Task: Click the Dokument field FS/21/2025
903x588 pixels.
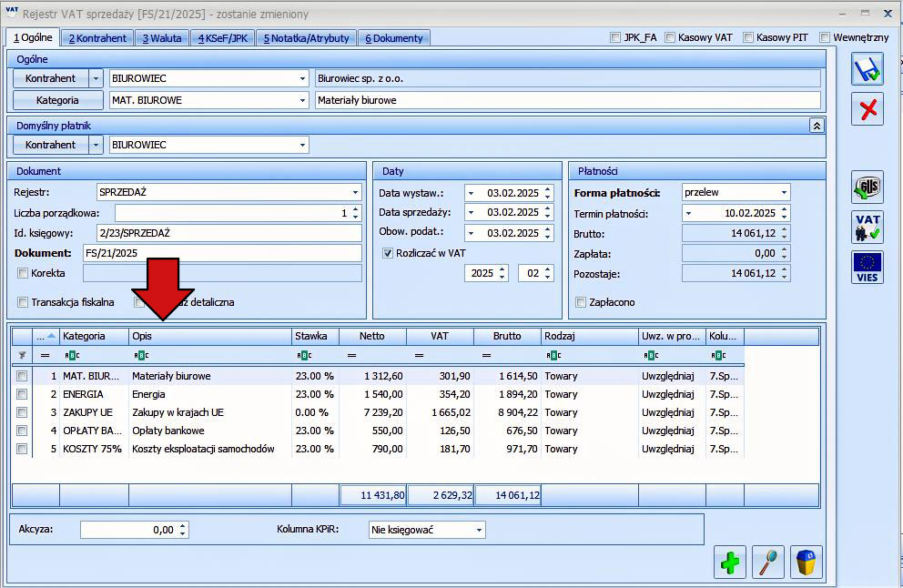Action: tap(222, 253)
